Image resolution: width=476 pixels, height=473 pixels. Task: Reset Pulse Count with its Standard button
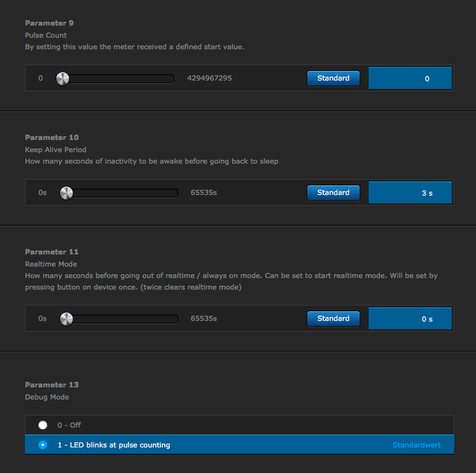pos(333,78)
